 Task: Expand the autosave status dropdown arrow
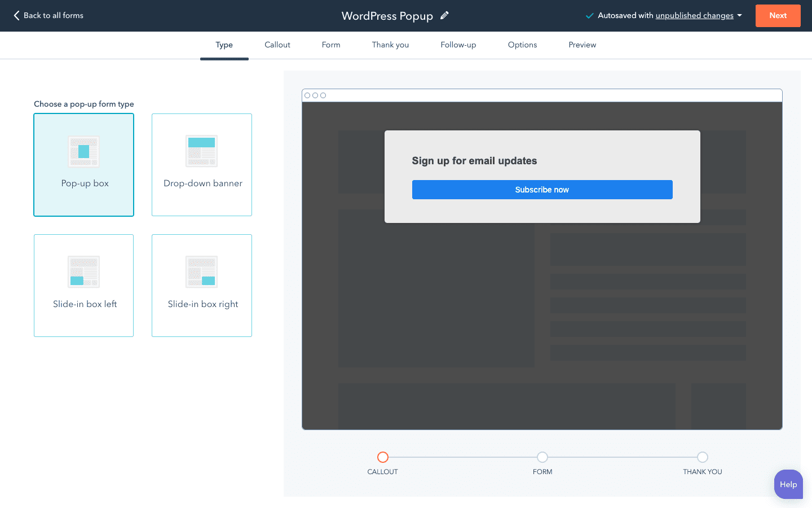pyautogui.click(x=740, y=16)
